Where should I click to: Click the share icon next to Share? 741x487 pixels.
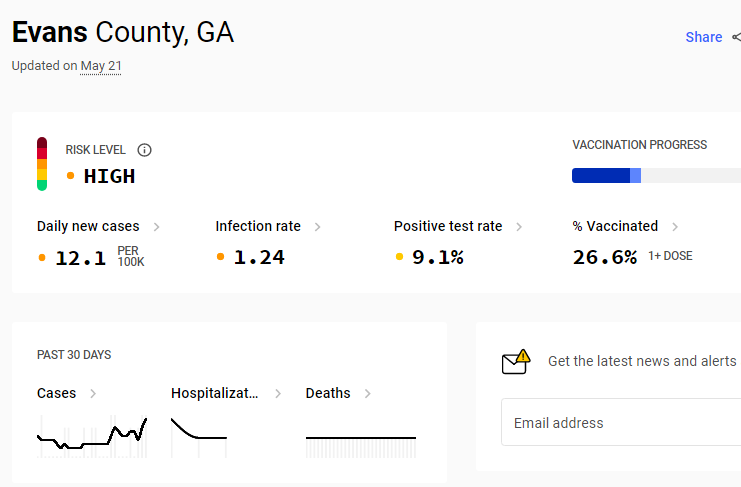736,37
